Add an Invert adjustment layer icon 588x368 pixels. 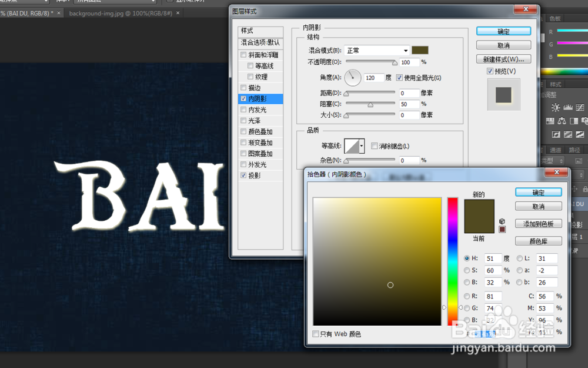556,134
